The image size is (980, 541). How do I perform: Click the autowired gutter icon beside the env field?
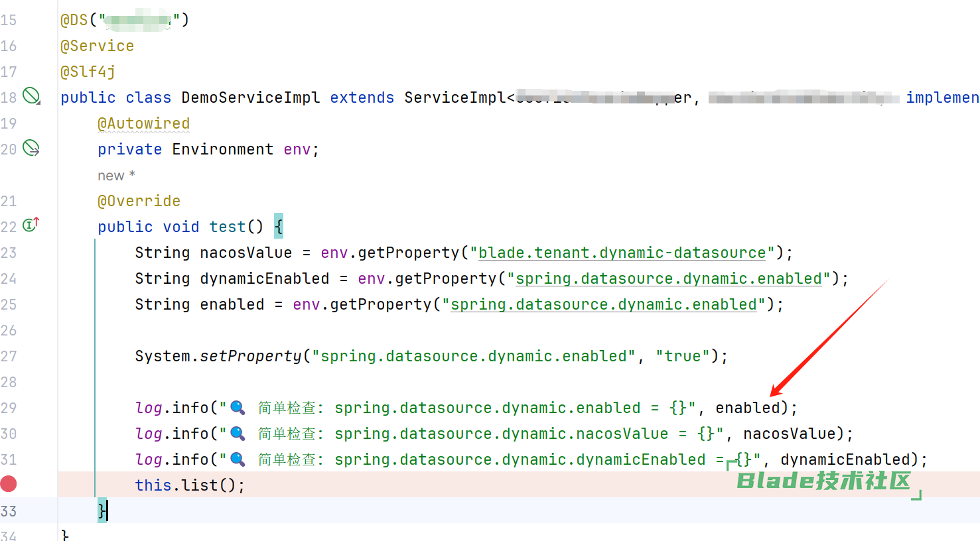point(31,148)
